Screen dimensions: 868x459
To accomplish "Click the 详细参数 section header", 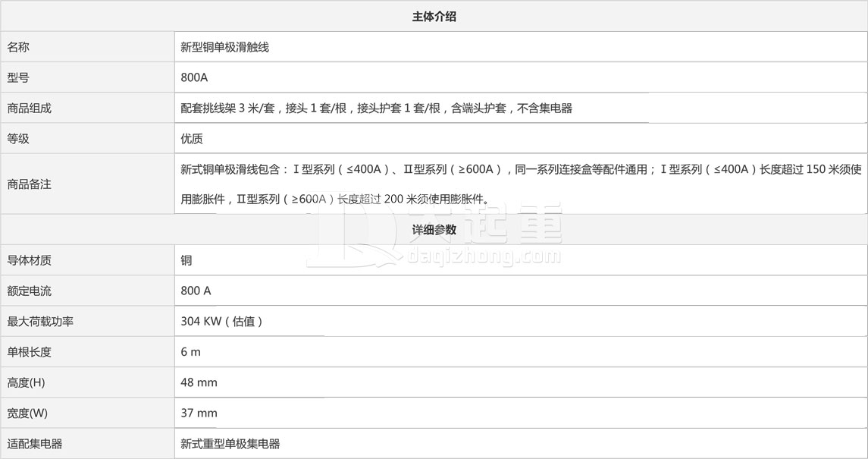I will pyautogui.click(x=434, y=229).
